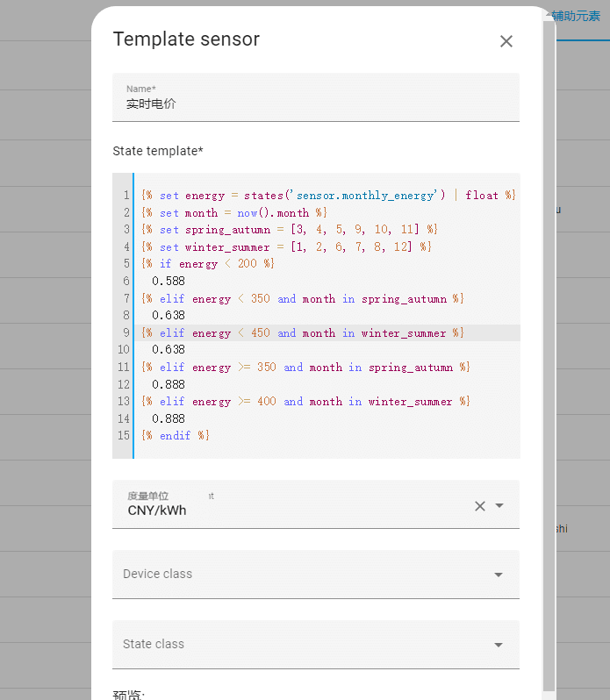
Task: Click the winter_summer list definition line
Action: coord(286,247)
